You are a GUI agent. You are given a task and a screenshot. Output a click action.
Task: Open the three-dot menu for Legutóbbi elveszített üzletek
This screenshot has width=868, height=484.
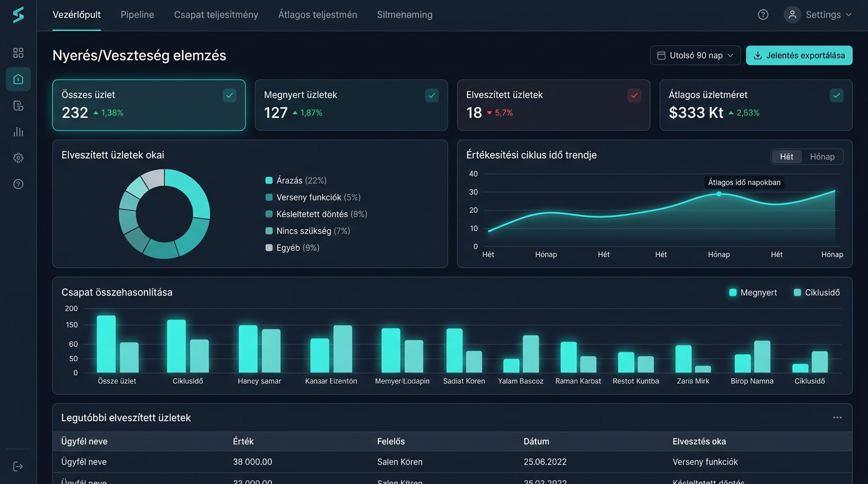click(x=837, y=418)
